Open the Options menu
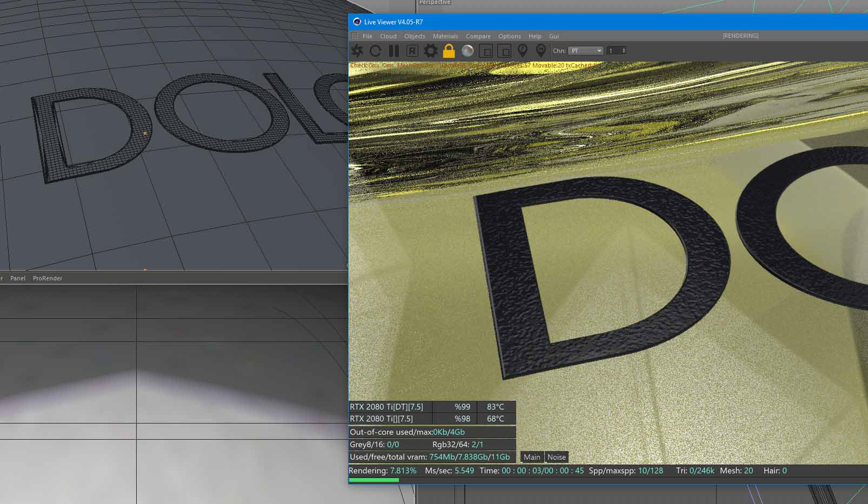The height and width of the screenshot is (504, 868). (x=510, y=36)
